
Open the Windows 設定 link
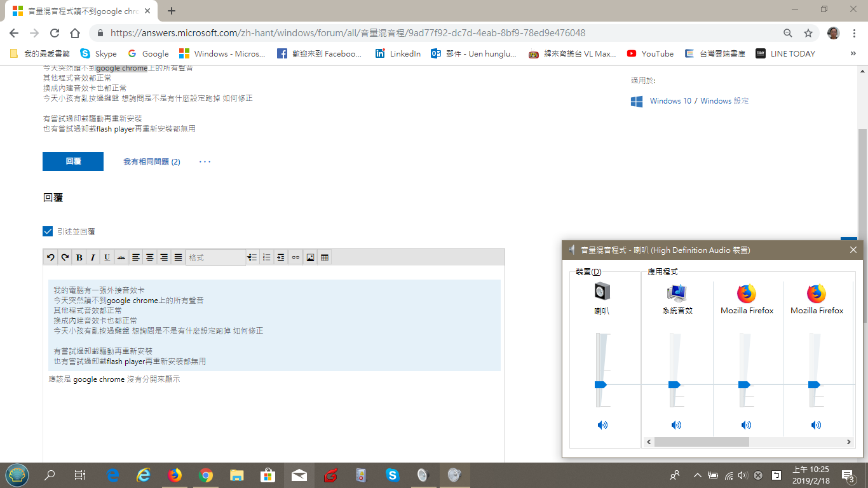724,101
